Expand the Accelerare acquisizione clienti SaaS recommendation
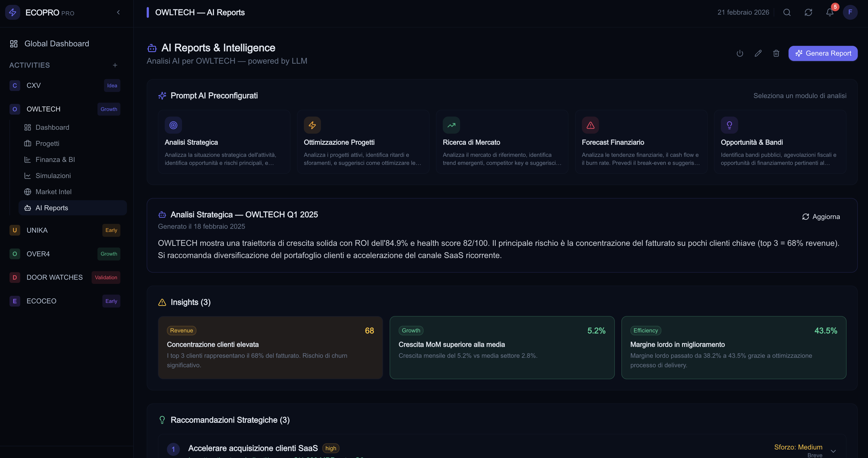This screenshot has height=458, width=868. [x=833, y=451]
